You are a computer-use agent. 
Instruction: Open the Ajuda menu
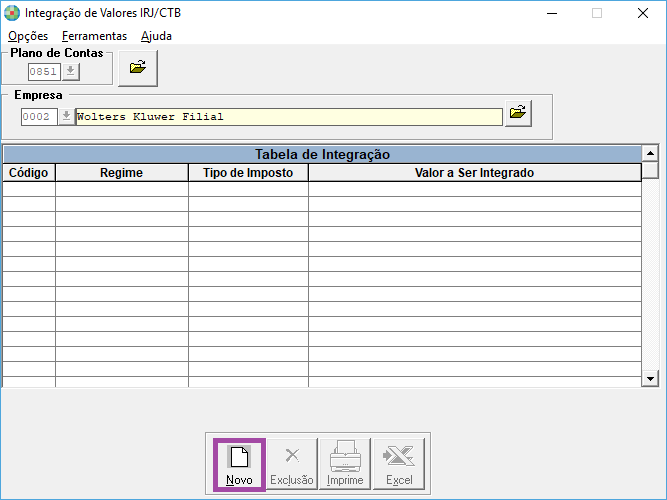(156, 36)
